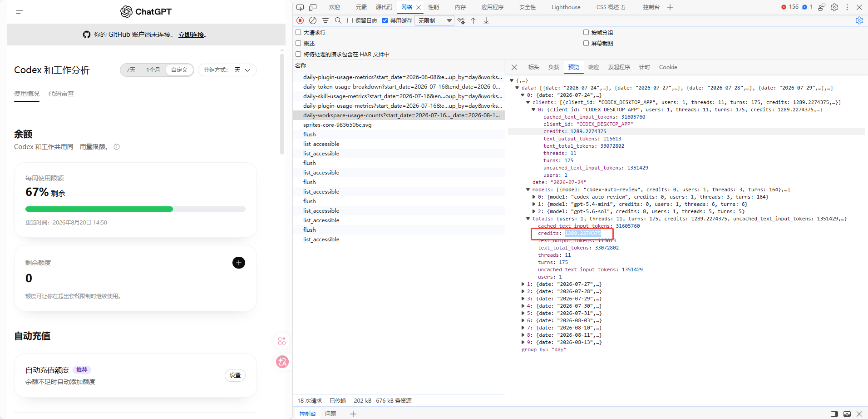Expand the 2026-08-13 date entry

point(523,342)
